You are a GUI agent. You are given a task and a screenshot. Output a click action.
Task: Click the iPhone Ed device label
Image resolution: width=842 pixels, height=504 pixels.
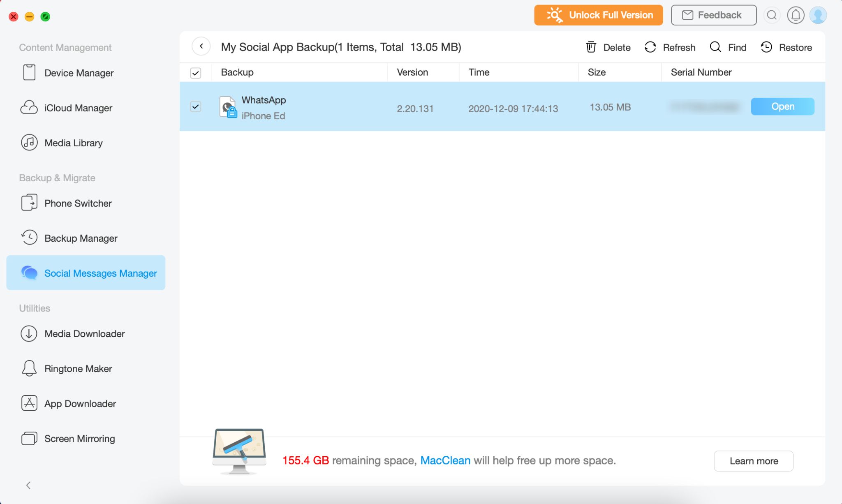(263, 116)
